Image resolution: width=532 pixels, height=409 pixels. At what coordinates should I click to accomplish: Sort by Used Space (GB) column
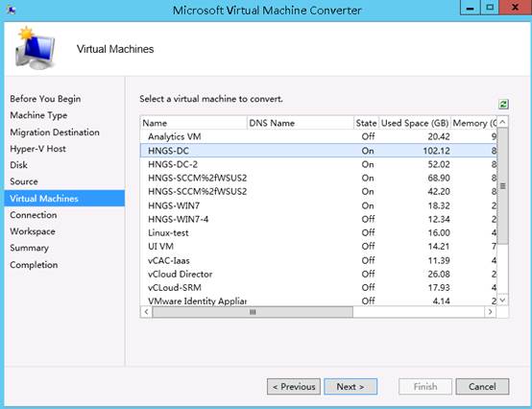[415, 123]
